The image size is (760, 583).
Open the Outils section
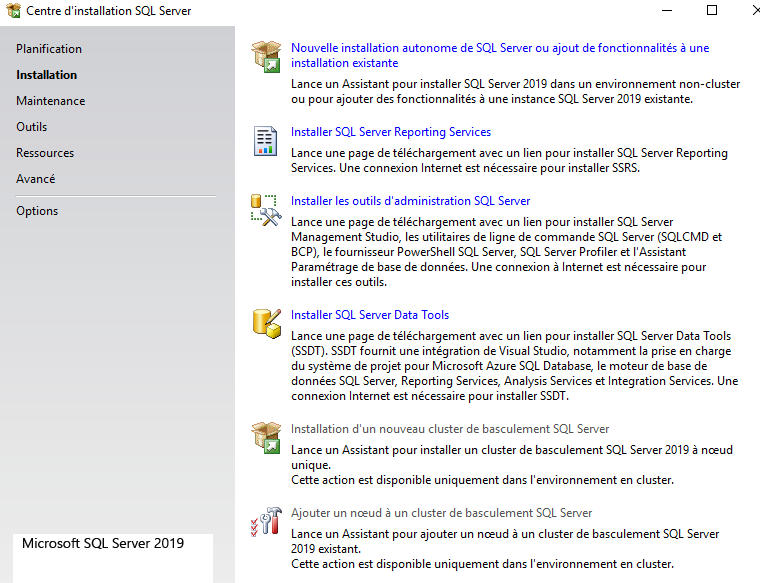coord(31,127)
